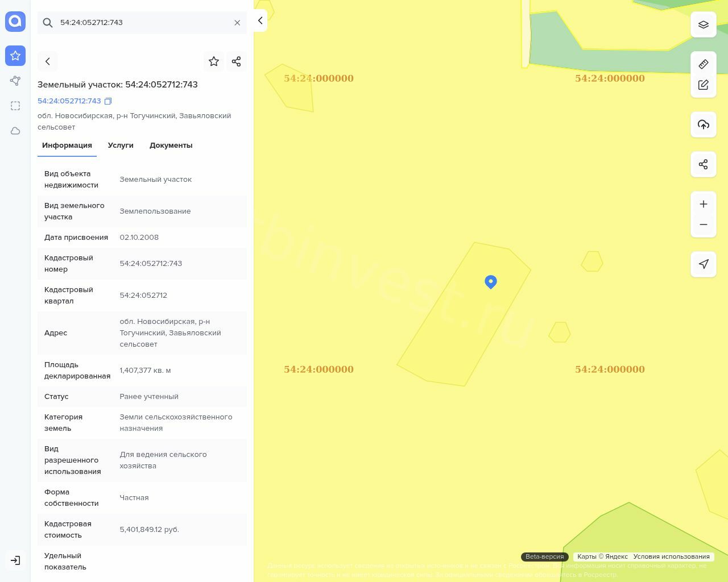Open favorites in left sidebar
The width and height of the screenshot is (728, 582).
tap(15, 56)
